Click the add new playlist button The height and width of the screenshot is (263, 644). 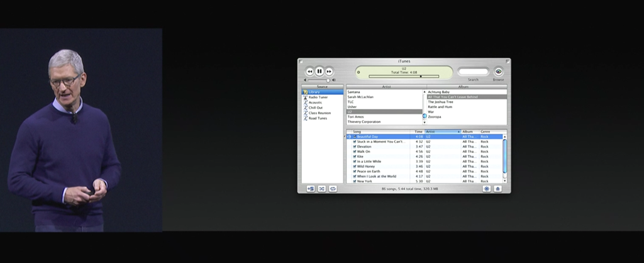310,188
